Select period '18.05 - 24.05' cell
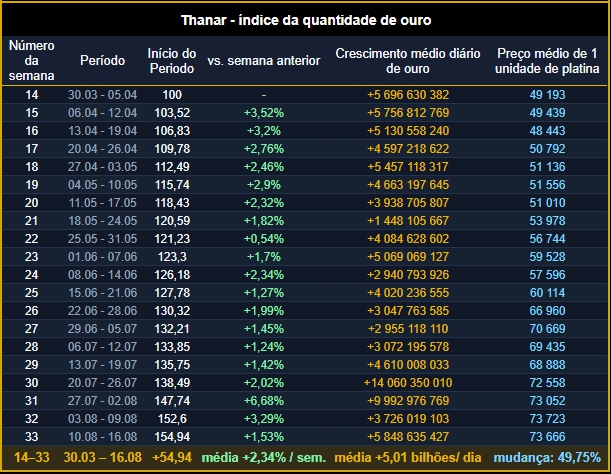 (102, 221)
